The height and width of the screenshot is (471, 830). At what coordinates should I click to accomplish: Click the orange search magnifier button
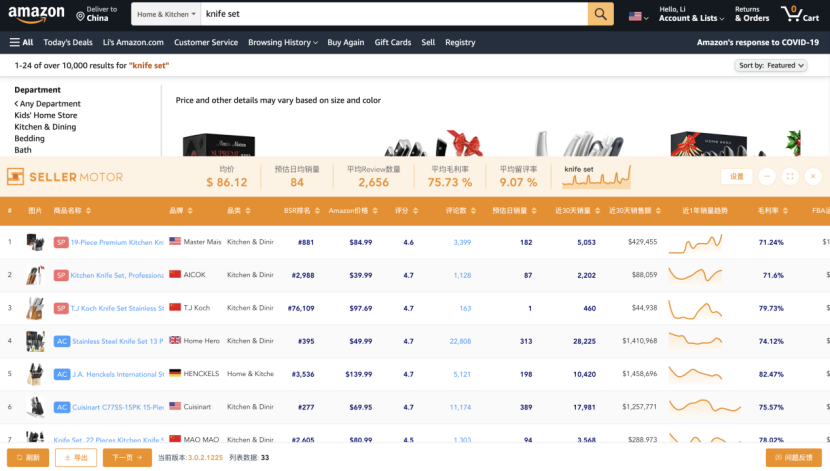(600, 15)
